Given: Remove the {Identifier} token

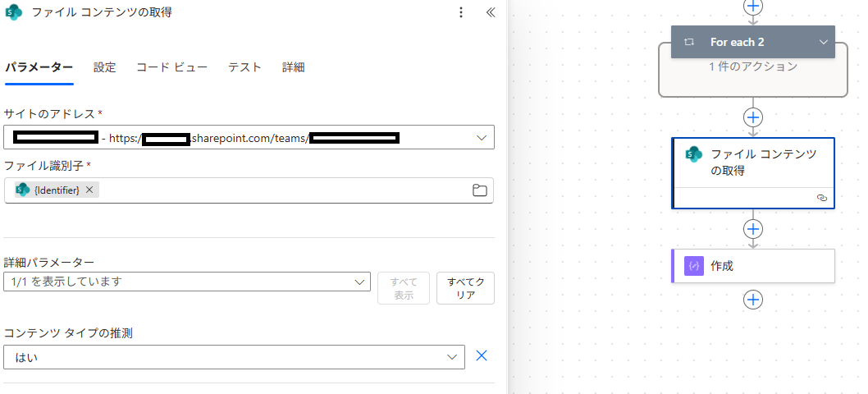Looking at the screenshot, I should [89, 190].
